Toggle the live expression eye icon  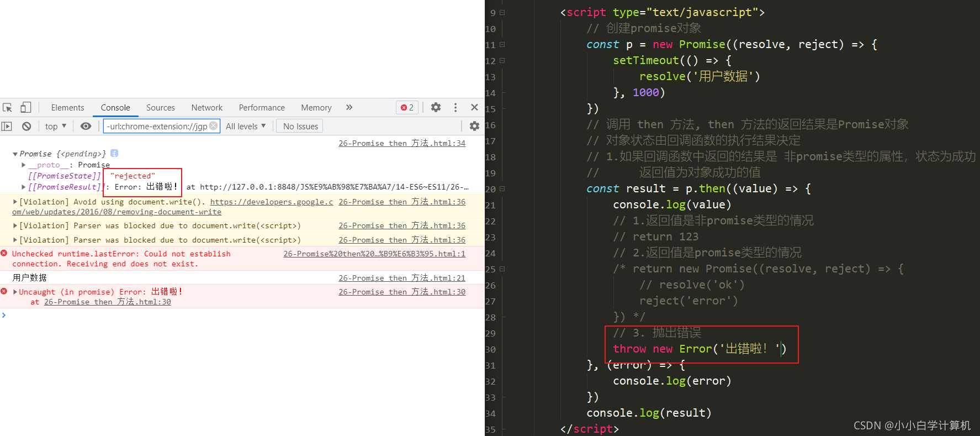[86, 126]
